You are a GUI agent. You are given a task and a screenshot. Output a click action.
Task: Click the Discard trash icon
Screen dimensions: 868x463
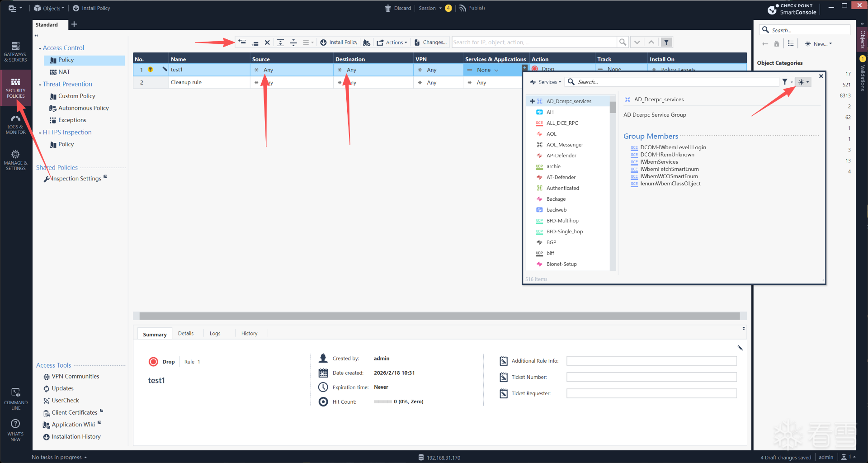(388, 8)
